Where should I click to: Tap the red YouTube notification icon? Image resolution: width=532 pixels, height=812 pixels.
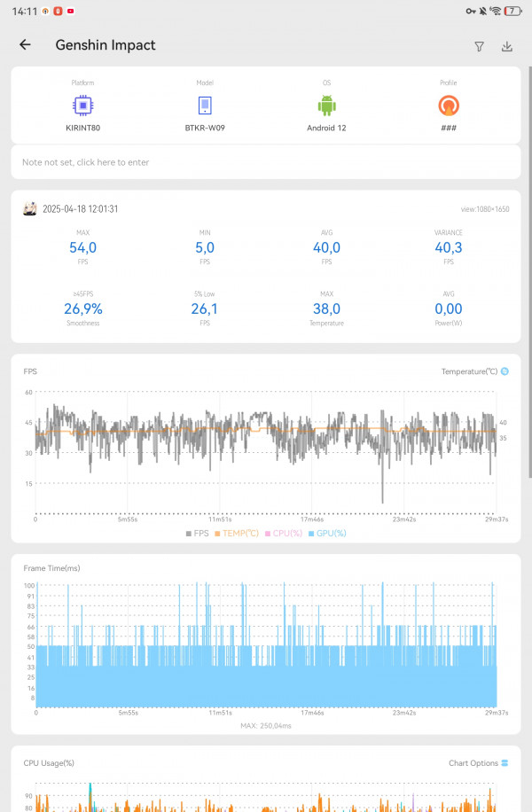click(x=70, y=11)
